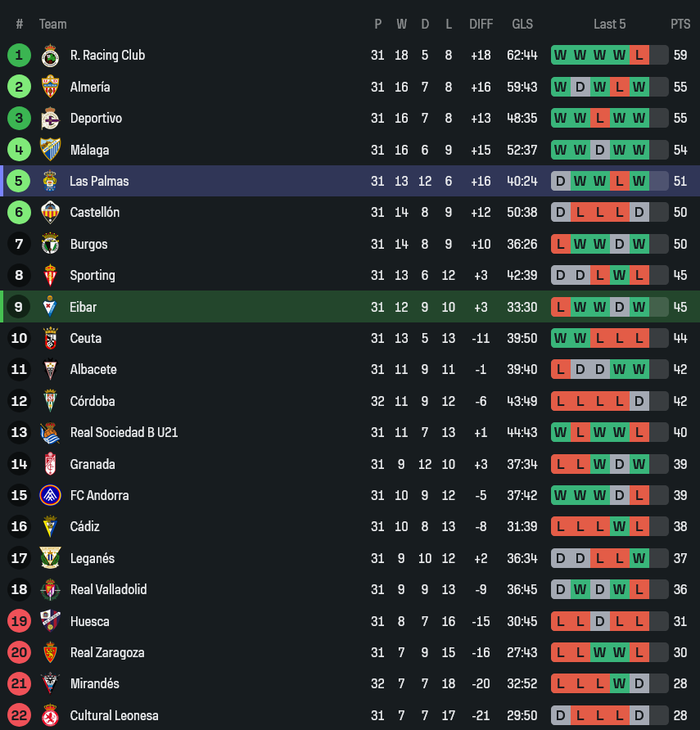Click the Huesca team crest
The width and height of the screenshot is (700, 730).
(50, 621)
